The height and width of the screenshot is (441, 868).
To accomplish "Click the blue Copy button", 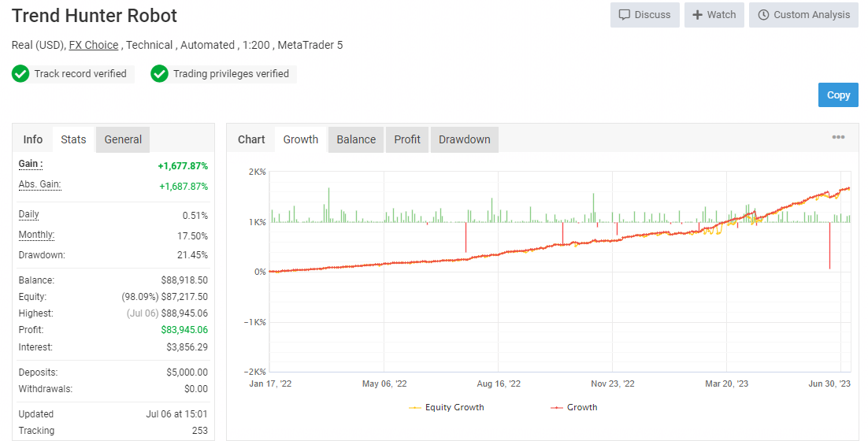I will click(x=838, y=94).
